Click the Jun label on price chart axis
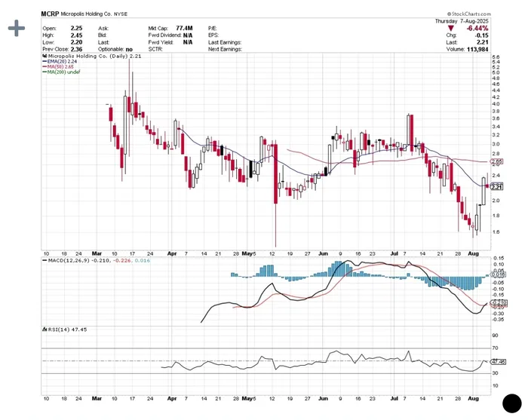 coord(324,254)
